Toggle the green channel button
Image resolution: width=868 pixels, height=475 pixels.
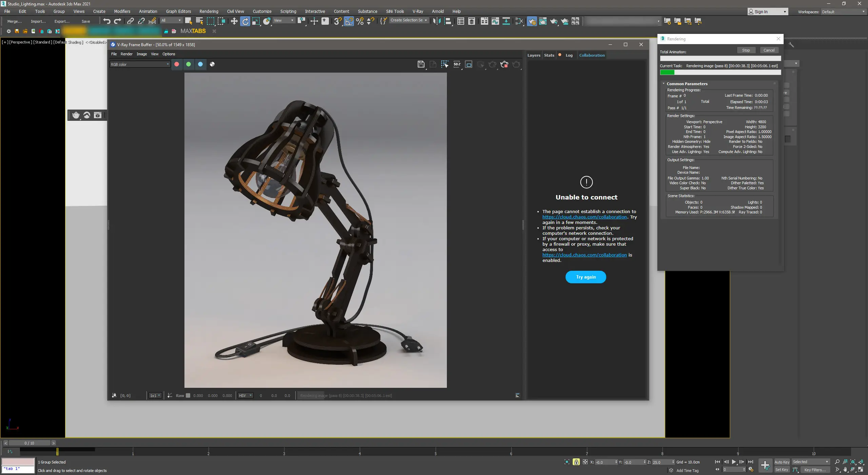pos(189,64)
